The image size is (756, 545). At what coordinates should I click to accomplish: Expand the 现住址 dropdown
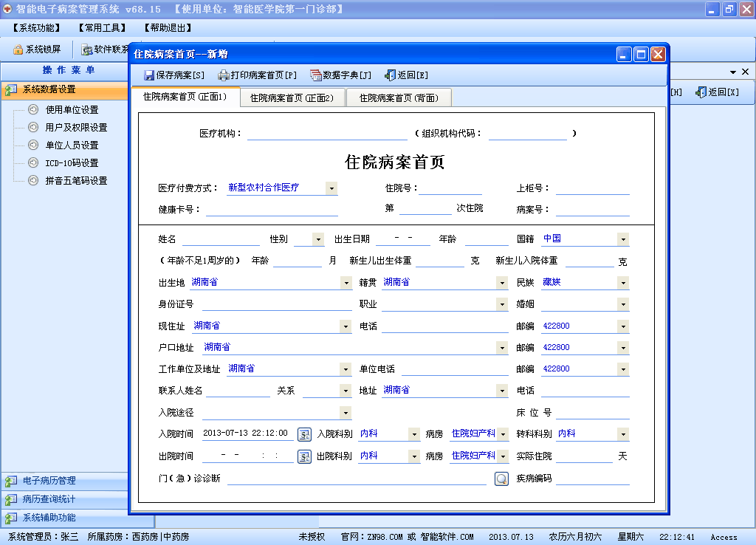tap(346, 326)
